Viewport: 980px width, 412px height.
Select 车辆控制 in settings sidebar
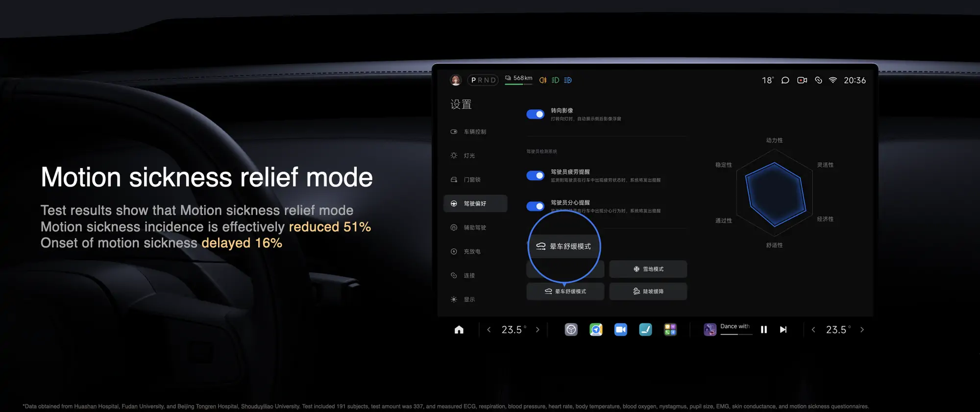474,132
